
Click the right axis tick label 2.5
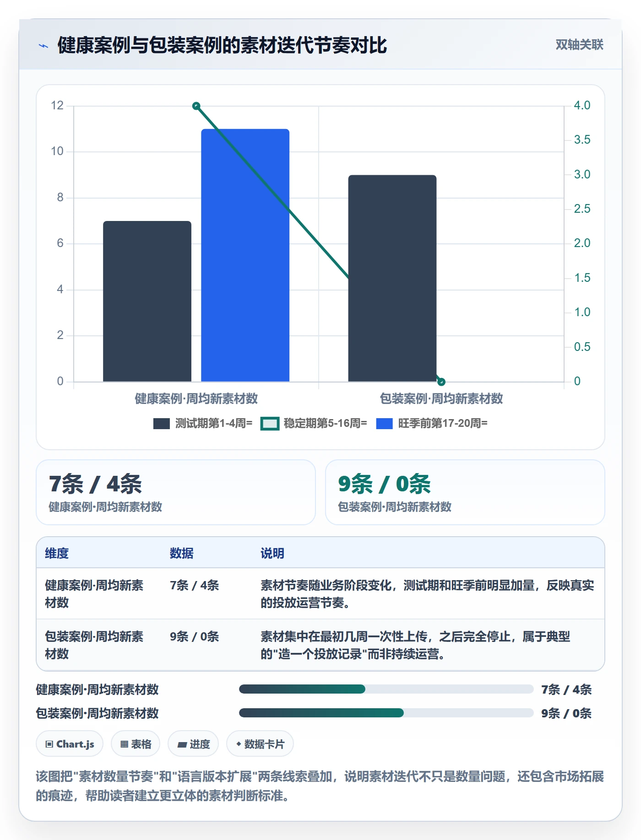click(582, 209)
